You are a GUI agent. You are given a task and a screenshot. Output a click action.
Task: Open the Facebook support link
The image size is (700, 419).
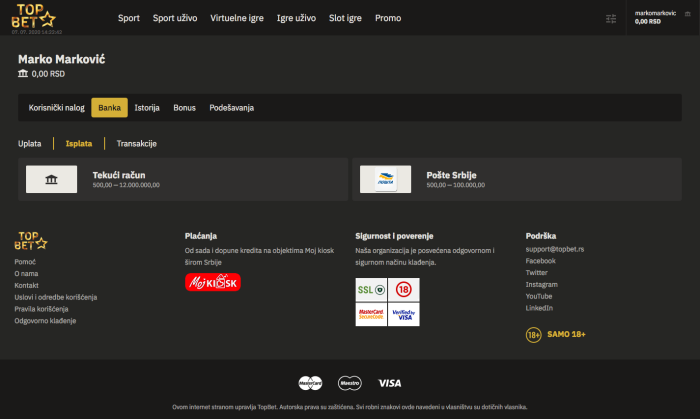tap(541, 261)
